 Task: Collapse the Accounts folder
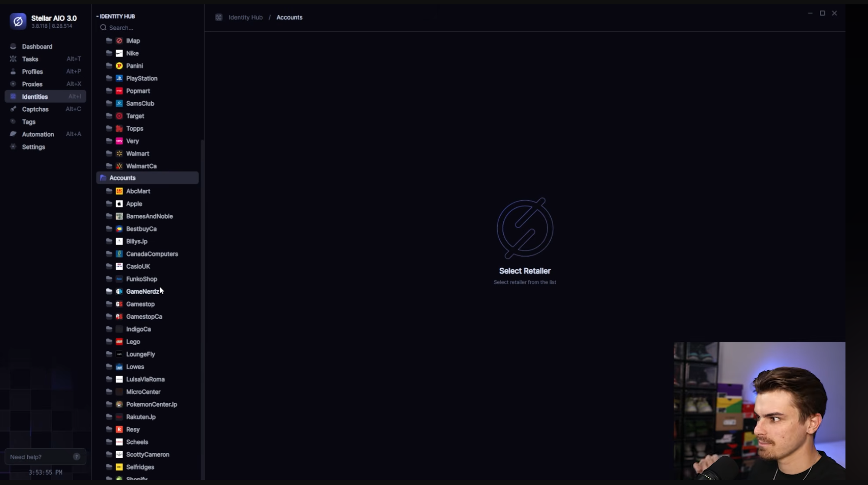(147, 178)
